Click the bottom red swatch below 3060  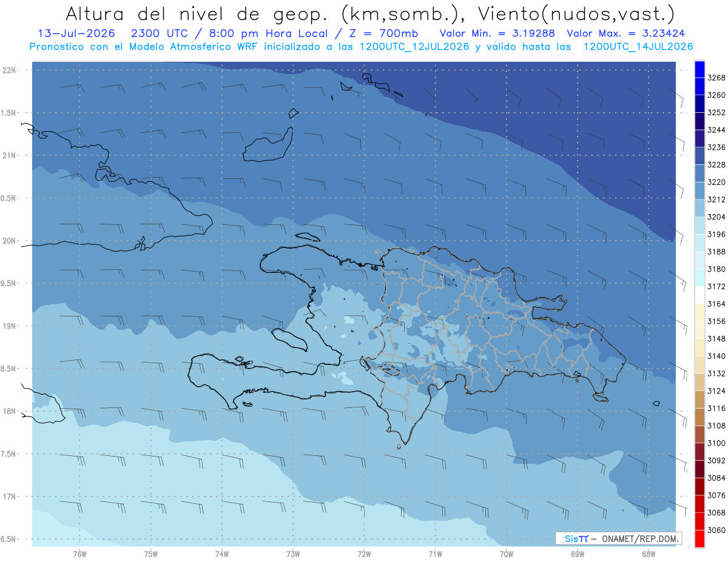(x=699, y=538)
